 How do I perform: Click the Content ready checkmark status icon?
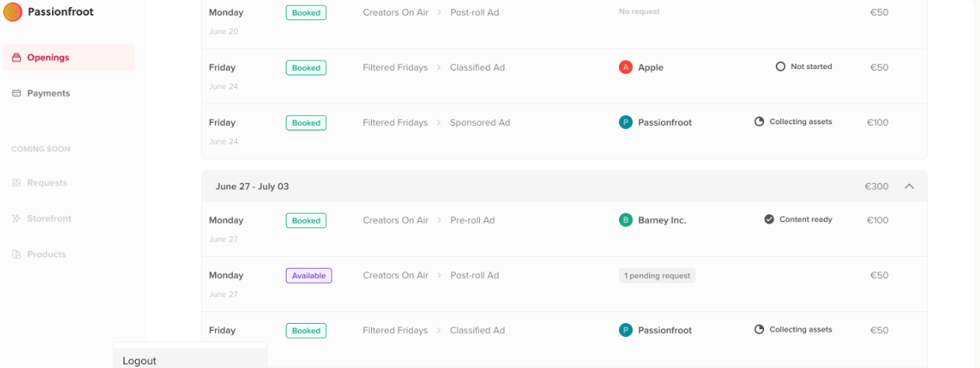[x=769, y=220]
